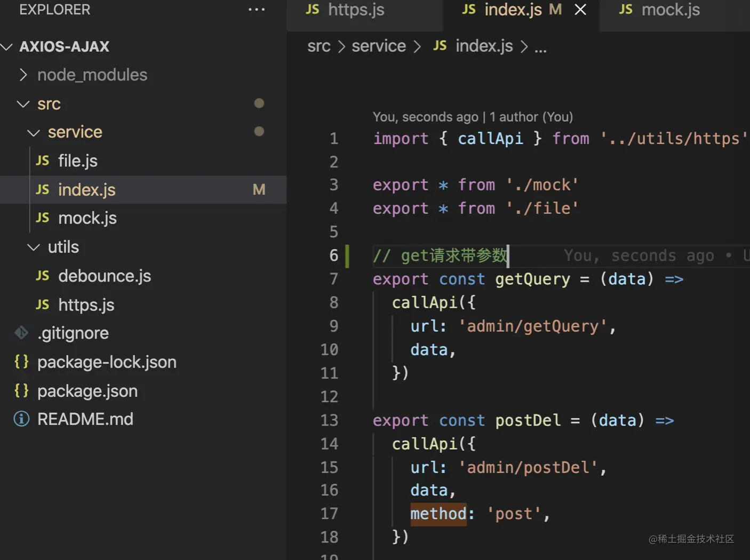Close the index.js editor tab
This screenshot has width=750, height=560.
point(580,10)
